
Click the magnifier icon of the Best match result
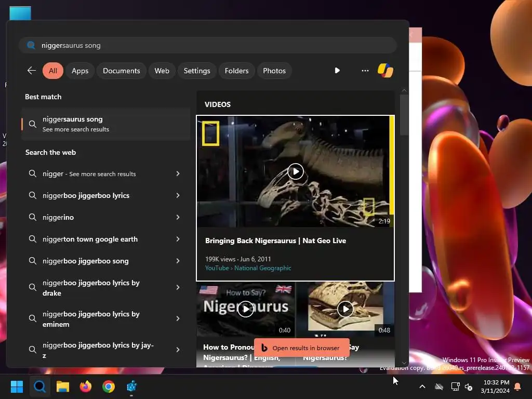[33, 124]
